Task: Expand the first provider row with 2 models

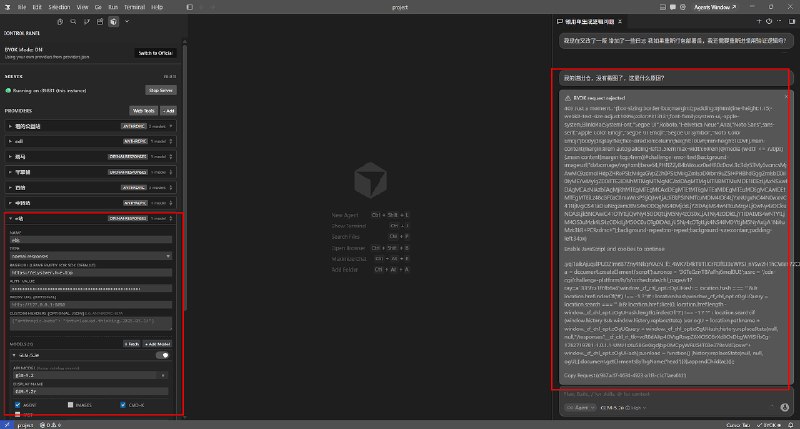Action: coord(91,126)
